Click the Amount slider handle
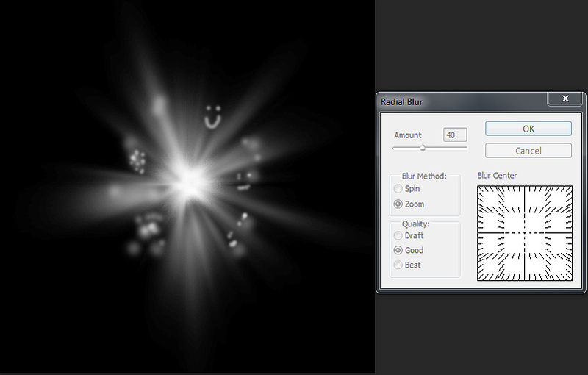The width and height of the screenshot is (588, 375). 423,147
